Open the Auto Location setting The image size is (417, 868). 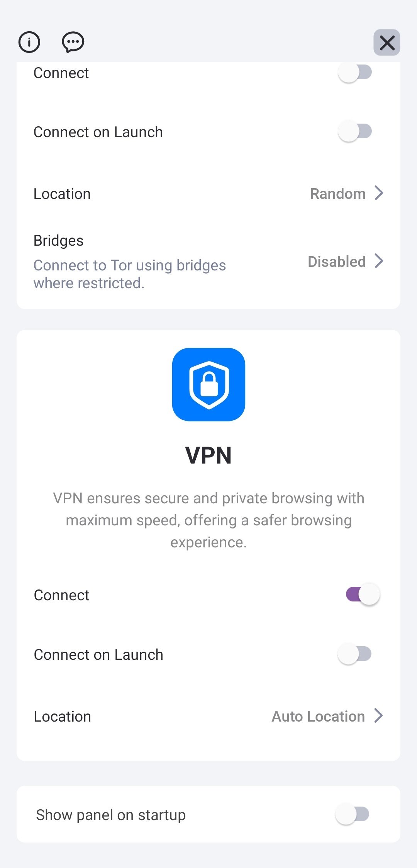[x=318, y=717]
